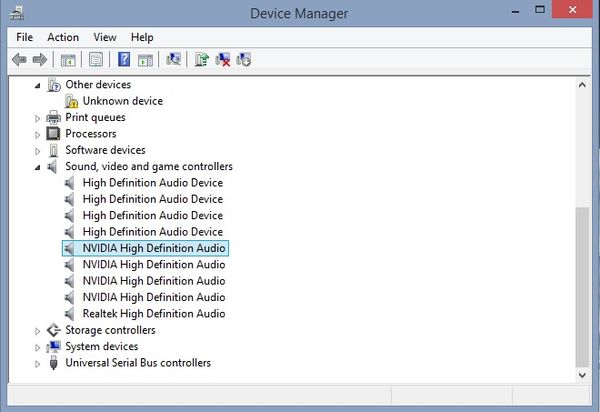Expand the Universal Serial Bus controllers node

(38, 364)
